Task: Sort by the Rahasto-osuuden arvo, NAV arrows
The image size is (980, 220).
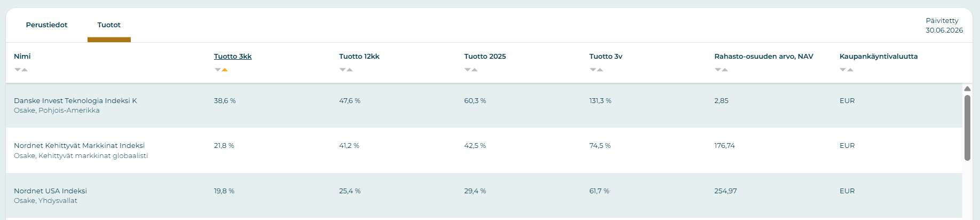Action: pos(721,70)
